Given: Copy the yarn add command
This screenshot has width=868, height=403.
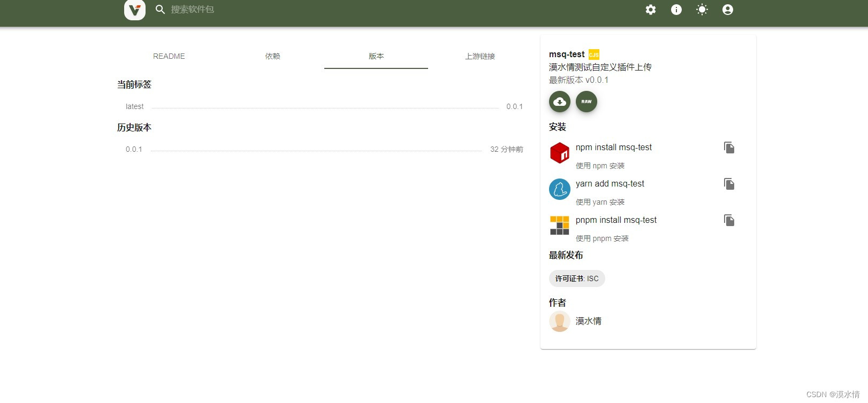Looking at the screenshot, I should coord(729,184).
